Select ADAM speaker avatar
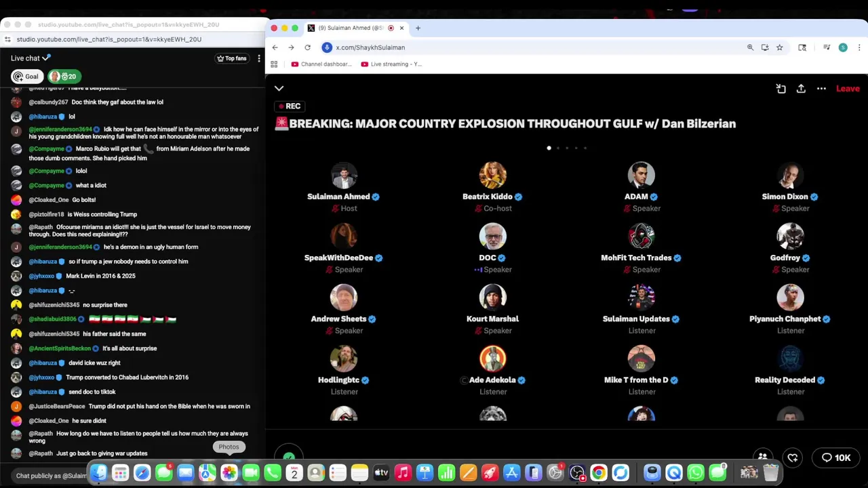Viewport: 868px width, 488px height. (642, 176)
